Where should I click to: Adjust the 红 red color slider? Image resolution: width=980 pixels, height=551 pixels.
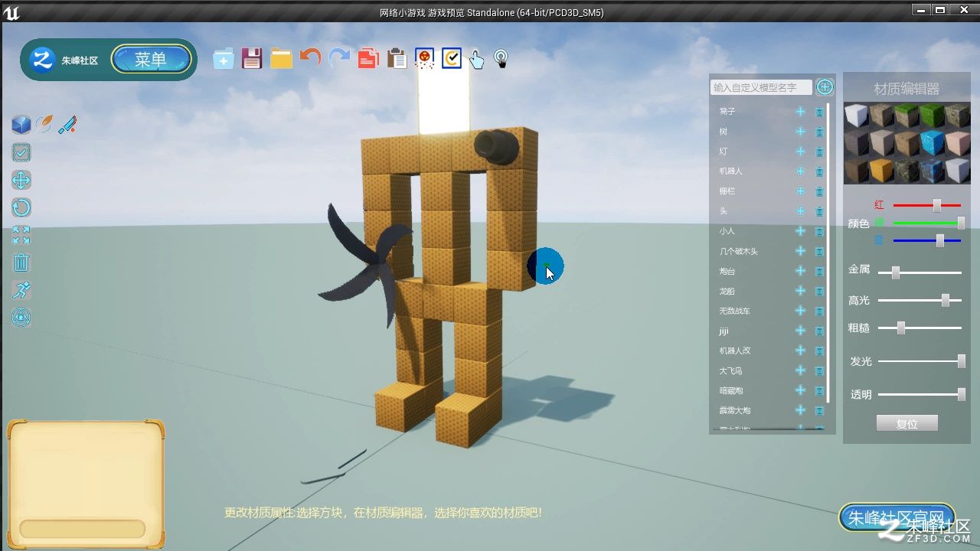(x=927, y=205)
